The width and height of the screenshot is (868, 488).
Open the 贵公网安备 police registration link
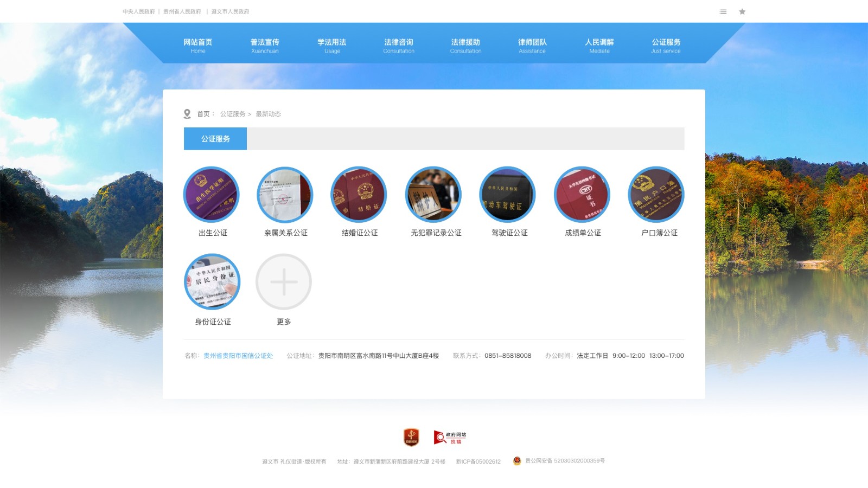(564, 461)
